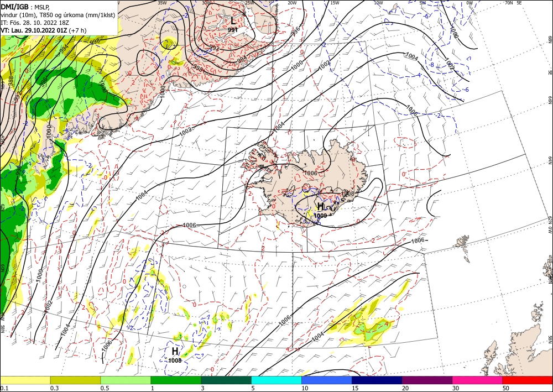This screenshot has width=553, height=392.
Task: Click the '25W' longitude label at top
Action: click(x=249, y=2)
